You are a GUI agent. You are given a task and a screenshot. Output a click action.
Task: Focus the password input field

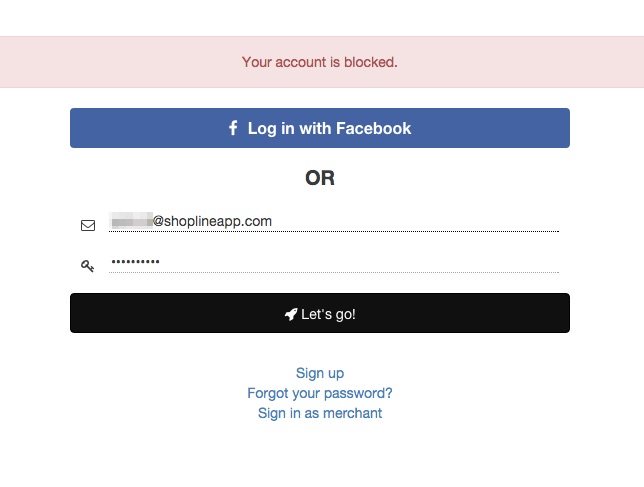point(334,262)
